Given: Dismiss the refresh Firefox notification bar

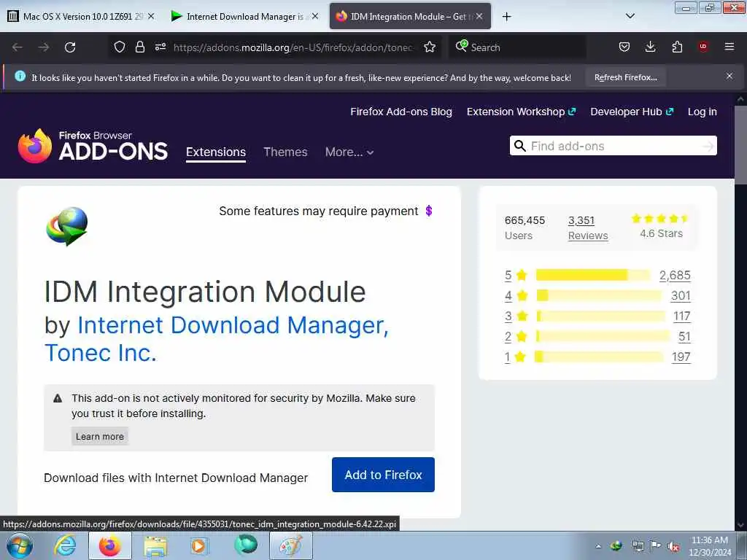Looking at the screenshot, I should (729, 76).
